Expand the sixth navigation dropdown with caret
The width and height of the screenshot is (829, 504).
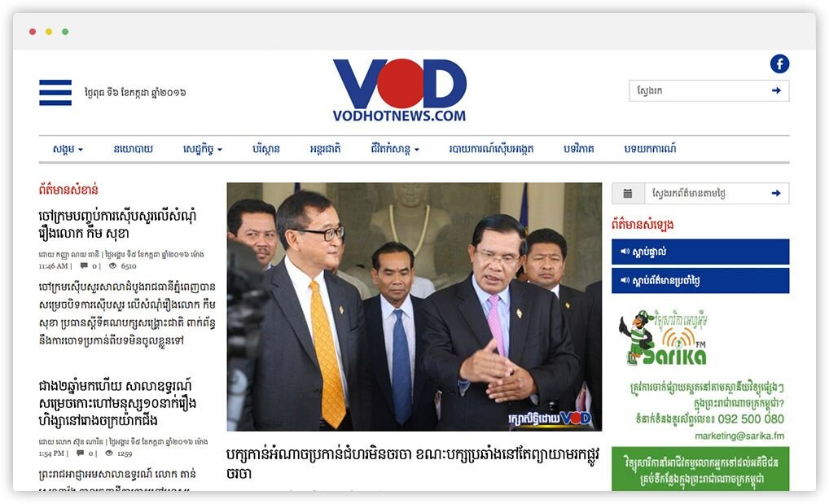click(x=395, y=149)
